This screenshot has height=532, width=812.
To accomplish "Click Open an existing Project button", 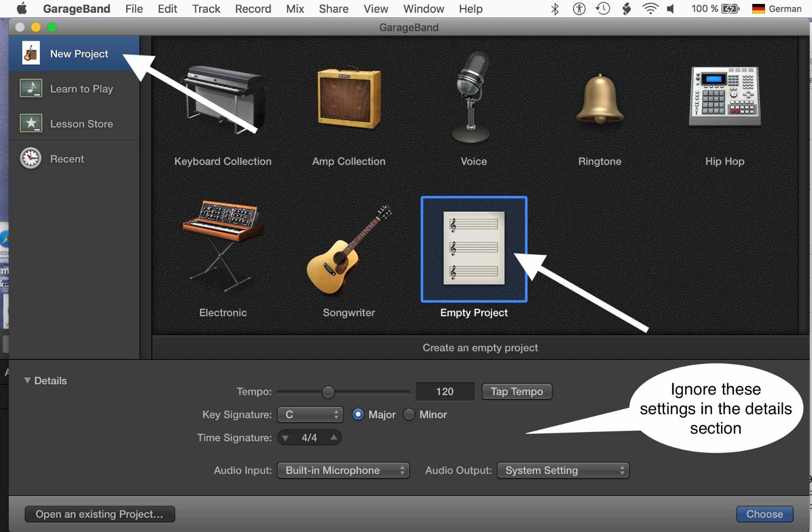I will [x=100, y=514].
